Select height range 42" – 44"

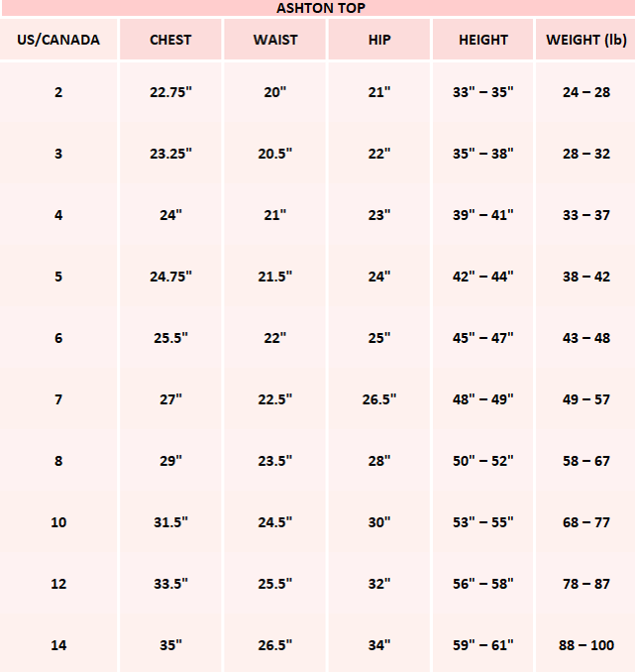(483, 277)
